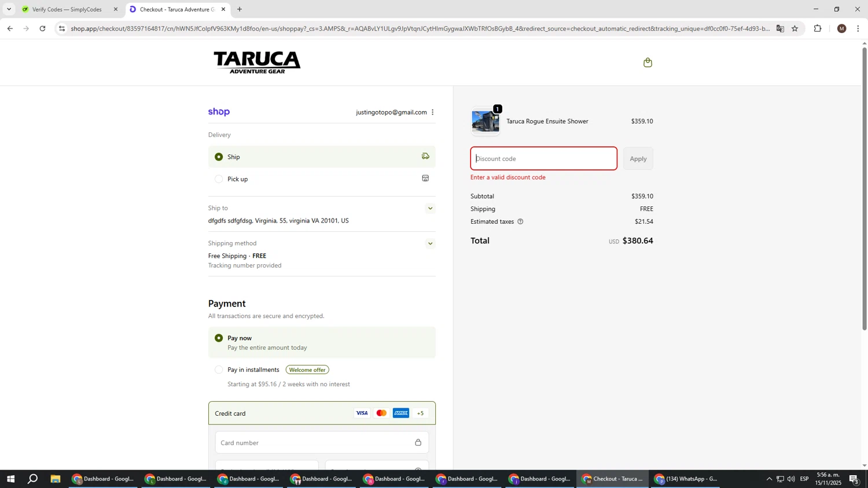Open the Checkout Taruca taskbar window
868x488 pixels.
[x=613, y=479]
